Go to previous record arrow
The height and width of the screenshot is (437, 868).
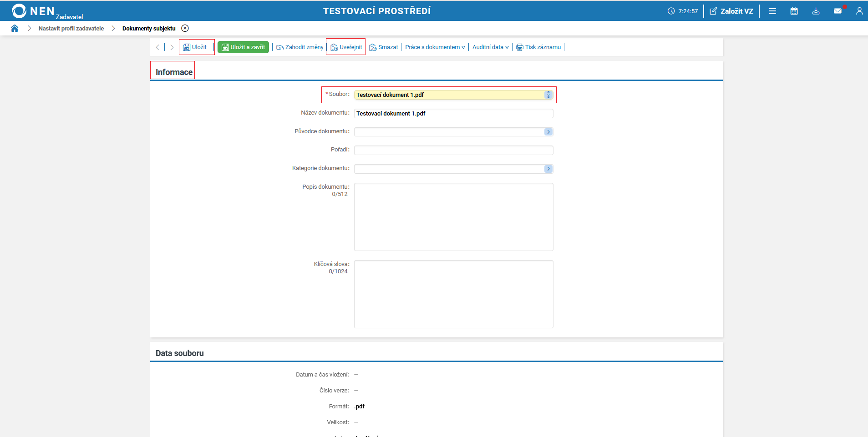(157, 47)
